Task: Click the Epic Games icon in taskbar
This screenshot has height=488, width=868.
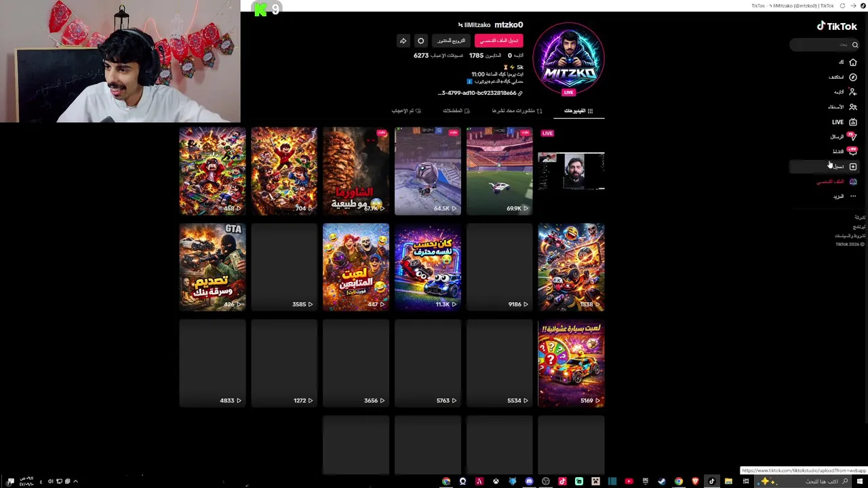Action: point(646,481)
